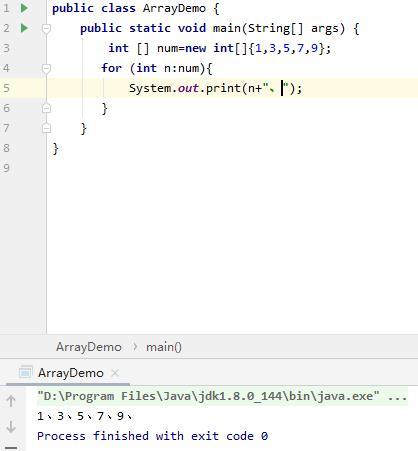Click the down arrow in run console
Image resolution: width=418 pixels, height=451 pixels.
[11, 427]
